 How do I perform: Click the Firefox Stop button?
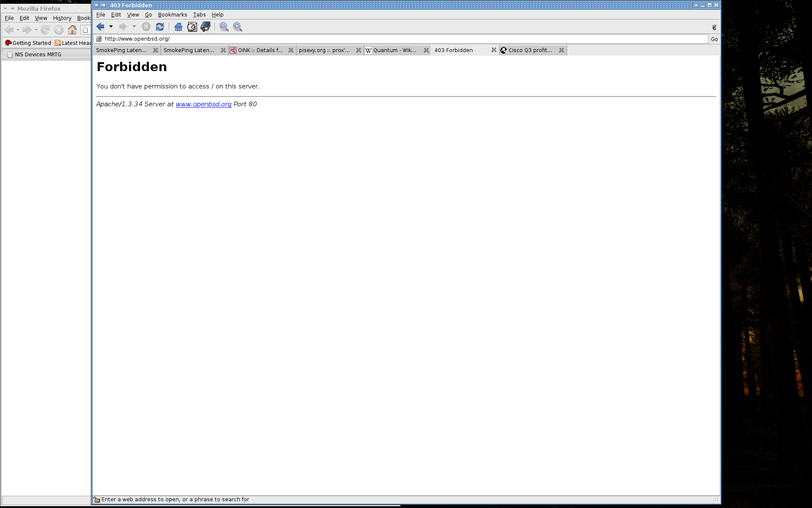point(59,30)
